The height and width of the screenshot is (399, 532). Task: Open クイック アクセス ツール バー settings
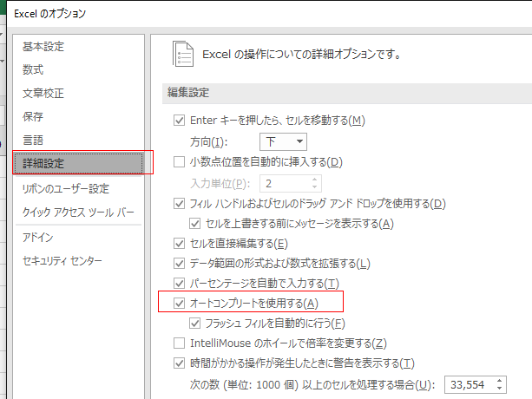tap(78, 213)
